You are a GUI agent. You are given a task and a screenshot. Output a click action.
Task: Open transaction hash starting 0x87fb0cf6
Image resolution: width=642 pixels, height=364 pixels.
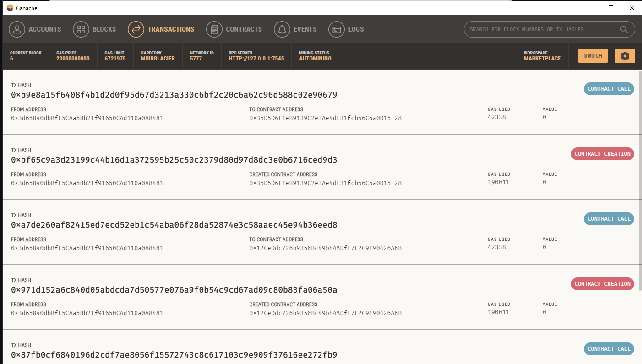coord(174,355)
